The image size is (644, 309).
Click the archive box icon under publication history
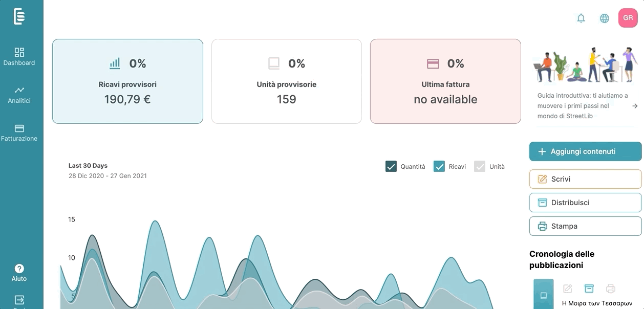589,289
